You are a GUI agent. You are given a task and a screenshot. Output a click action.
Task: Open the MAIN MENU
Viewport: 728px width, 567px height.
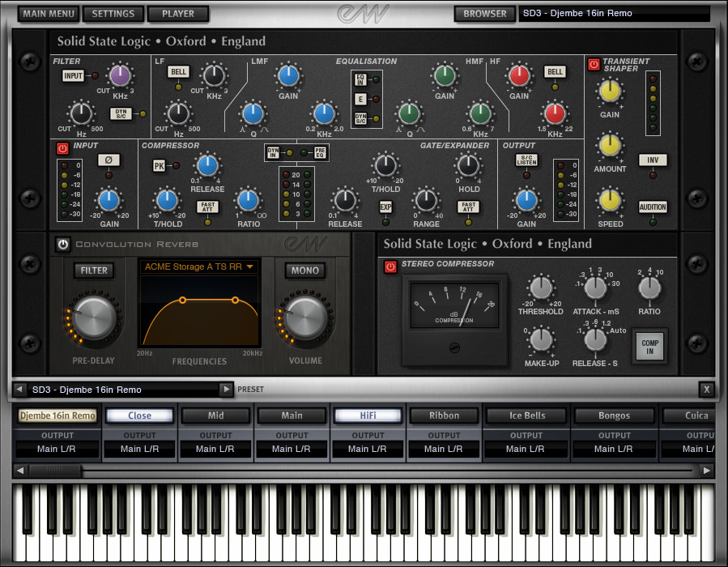click(x=49, y=14)
